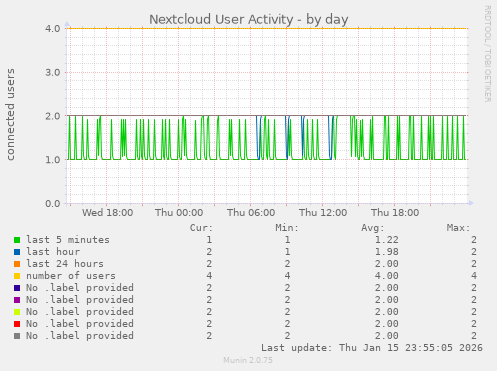Click the average value 1.98
Screen dimensions: 497x371
pos(386,252)
